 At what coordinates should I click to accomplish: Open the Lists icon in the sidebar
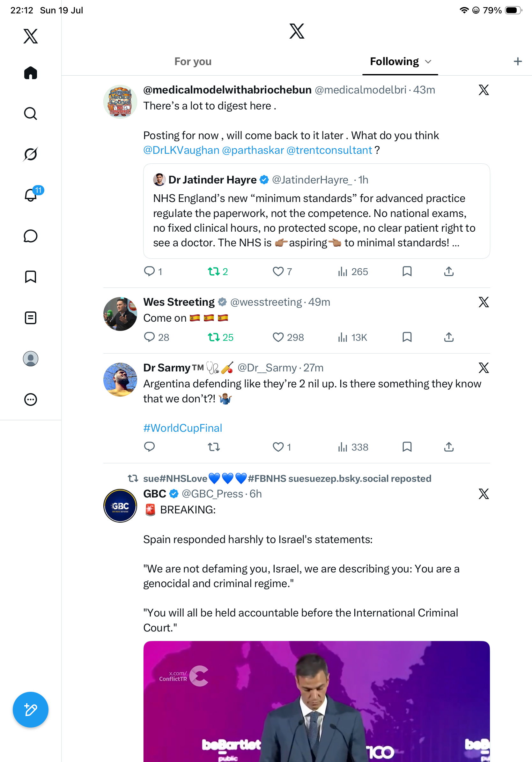[31, 317]
